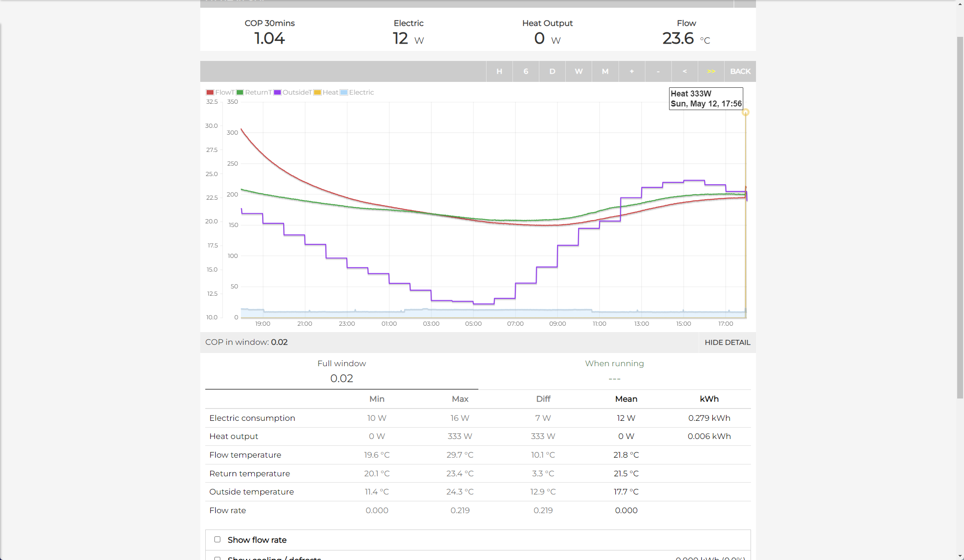Select the When running COP tab
The height and width of the screenshot is (560, 964).
614,371
